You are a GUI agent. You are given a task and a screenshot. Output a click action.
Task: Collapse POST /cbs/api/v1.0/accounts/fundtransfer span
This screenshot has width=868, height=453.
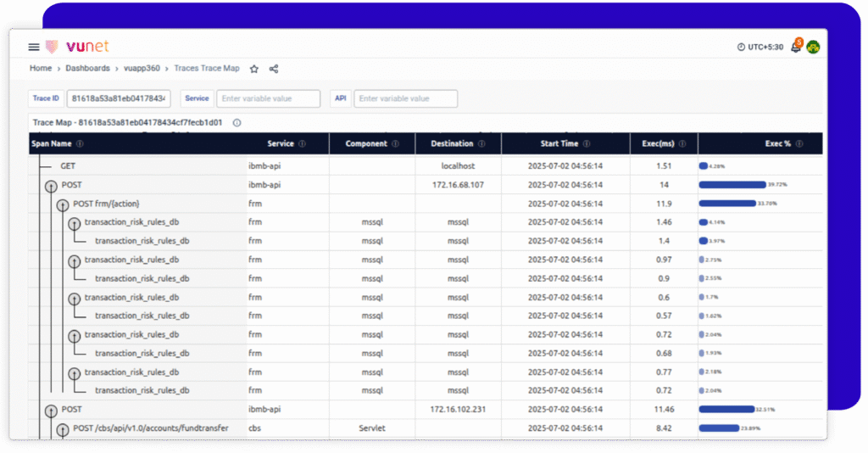(62, 428)
